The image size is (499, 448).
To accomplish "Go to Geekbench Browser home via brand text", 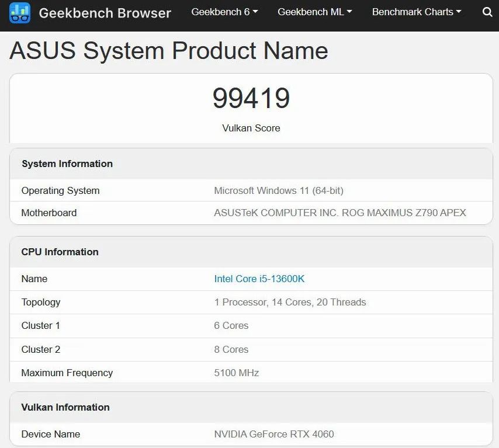I will click(x=105, y=13).
